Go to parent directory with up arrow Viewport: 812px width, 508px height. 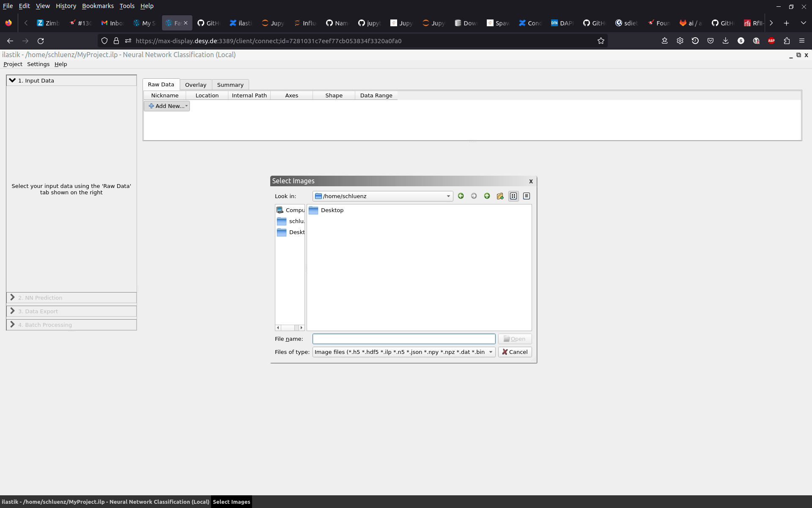pos(487,196)
